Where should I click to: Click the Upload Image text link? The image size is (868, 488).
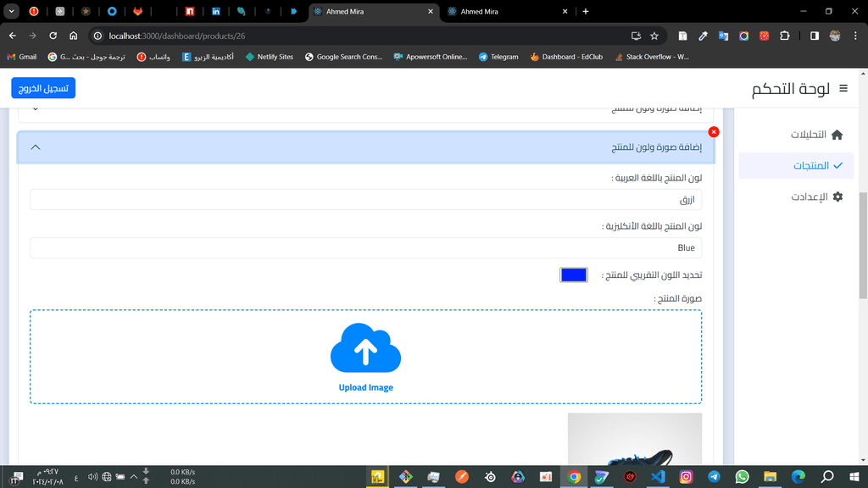[x=366, y=387]
